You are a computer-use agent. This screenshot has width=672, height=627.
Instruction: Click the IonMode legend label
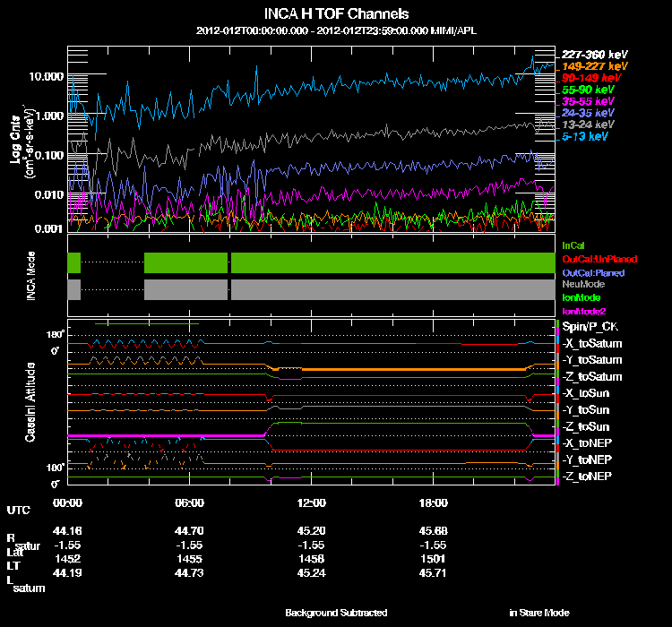(x=581, y=297)
